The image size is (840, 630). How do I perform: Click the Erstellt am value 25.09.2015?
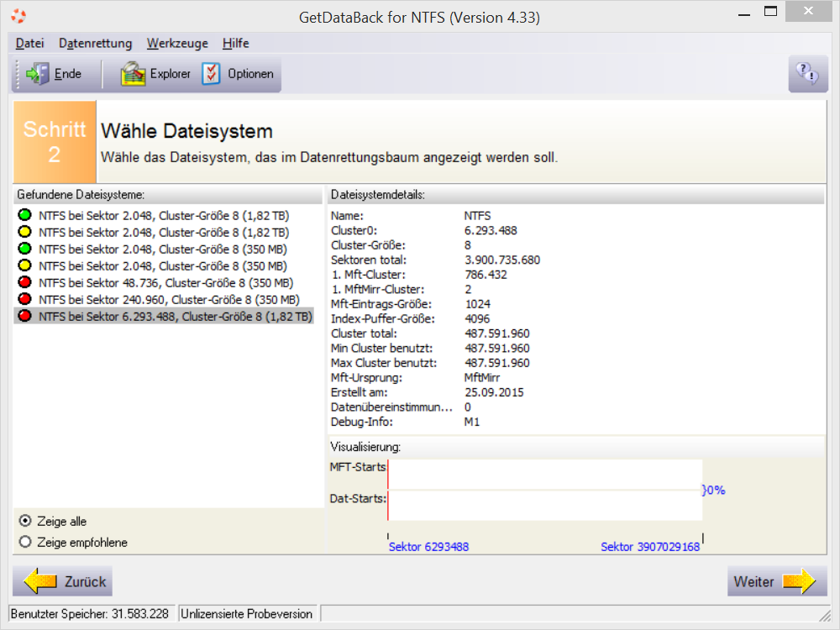pyautogui.click(x=495, y=392)
